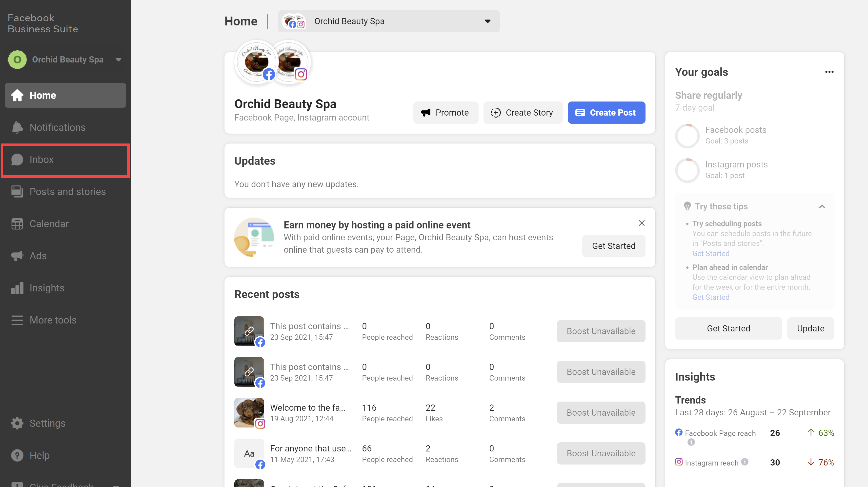
Task: Open Notifications in the sidebar
Action: point(65,127)
